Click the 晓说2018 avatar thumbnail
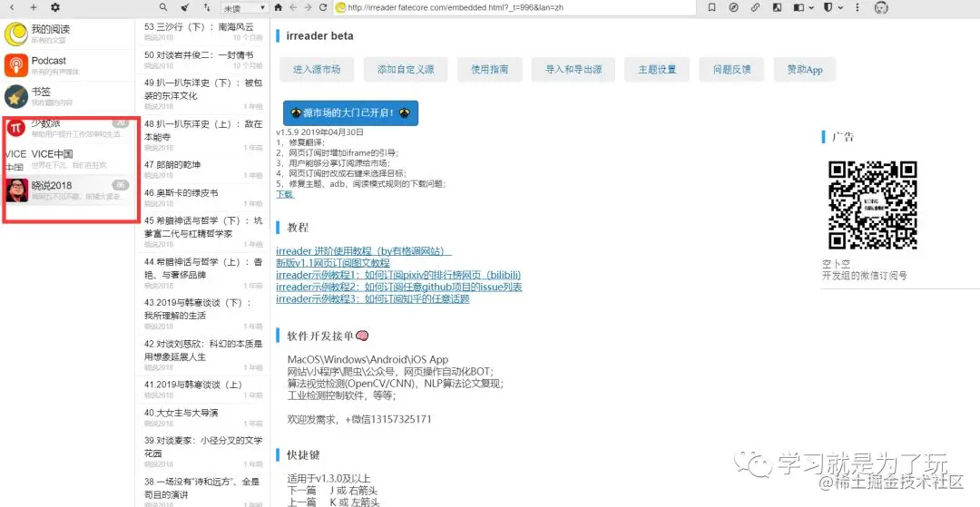980x507 pixels. (17, 190)
